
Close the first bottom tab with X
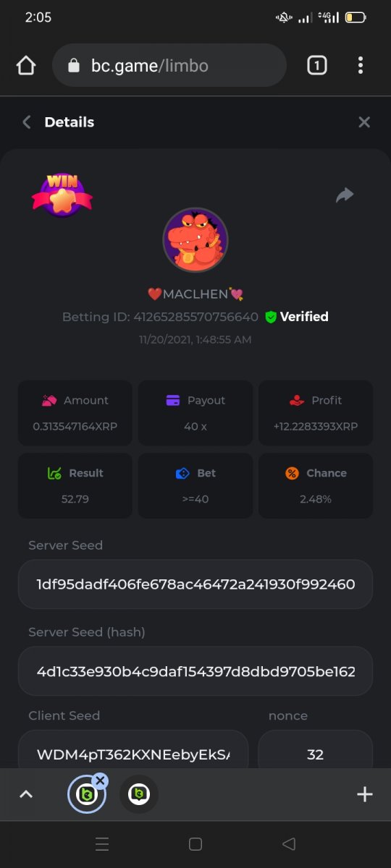tap(100, 780)
